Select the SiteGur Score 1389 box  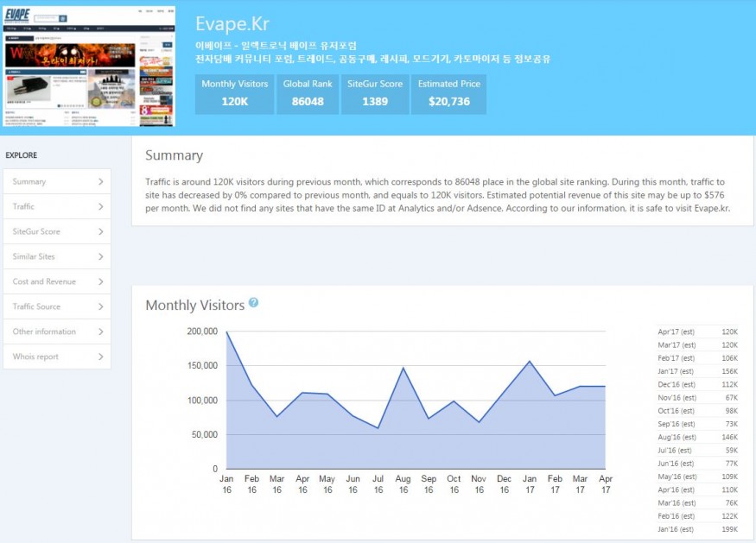click(x=374, y=93)
